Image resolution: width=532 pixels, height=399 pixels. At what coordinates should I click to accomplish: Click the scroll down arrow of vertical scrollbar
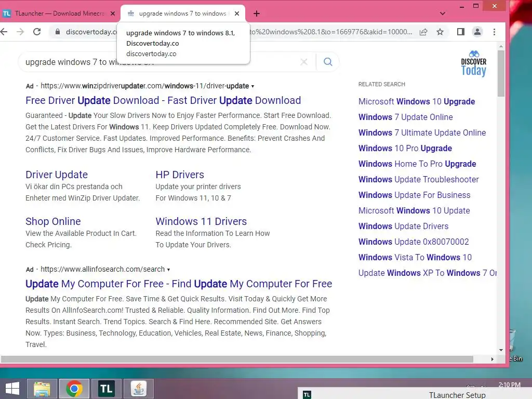click(x=501, y=350)
